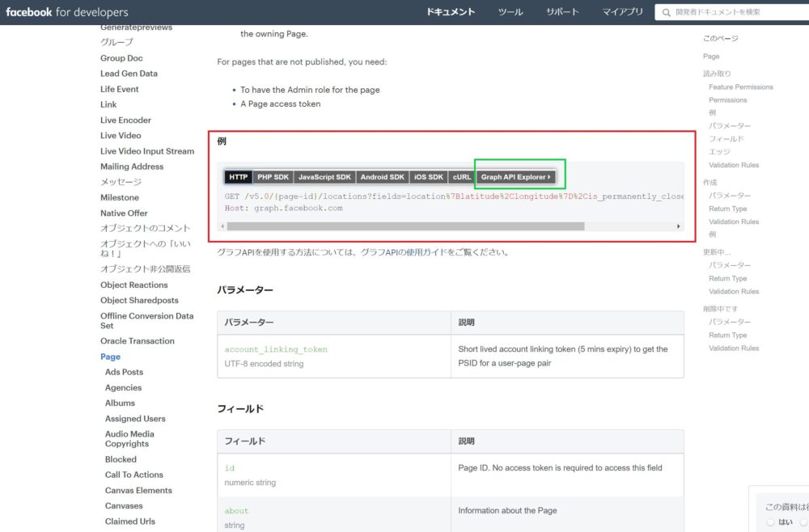809x532 pixels.
Task: Select Page in the left sidebar
Action: [x=110, y=356]
